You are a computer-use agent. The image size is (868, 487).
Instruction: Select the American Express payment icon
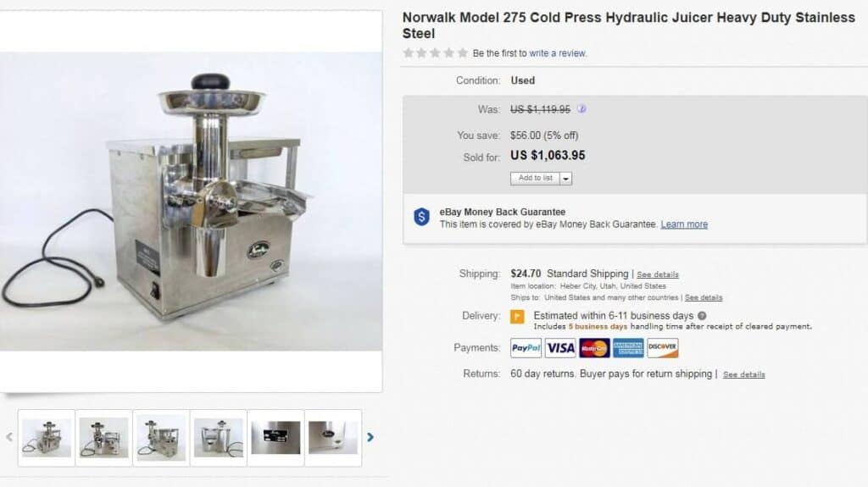[x=628, y=348]
